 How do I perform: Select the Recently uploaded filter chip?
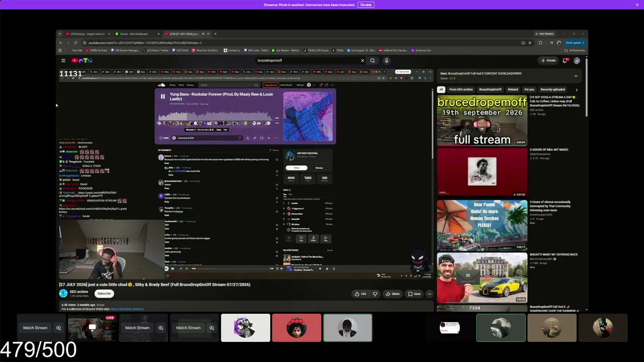pos(552,89)
